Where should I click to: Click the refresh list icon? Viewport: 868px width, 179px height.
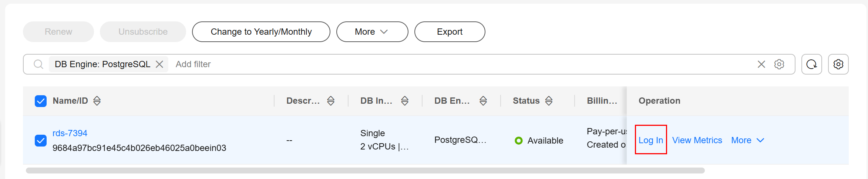click(x=811, y=64)
